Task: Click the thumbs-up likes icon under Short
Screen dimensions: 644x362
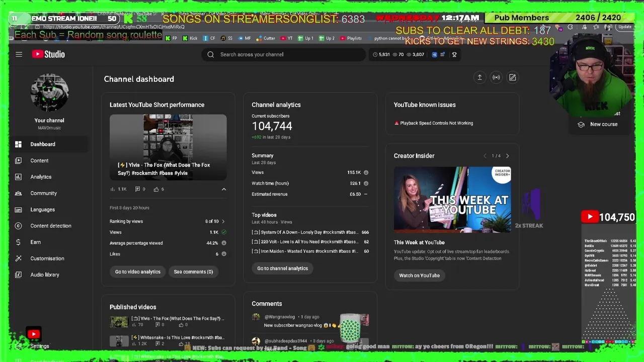Action: 156,189
